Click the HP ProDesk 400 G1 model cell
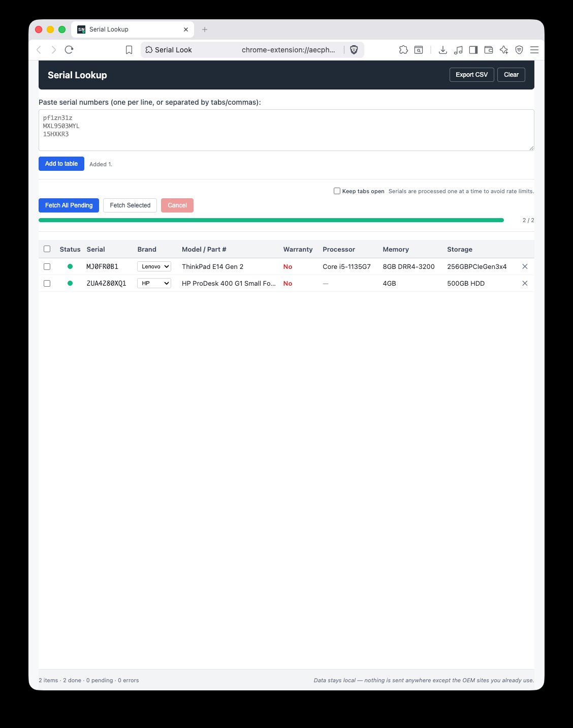 [229, 283]
